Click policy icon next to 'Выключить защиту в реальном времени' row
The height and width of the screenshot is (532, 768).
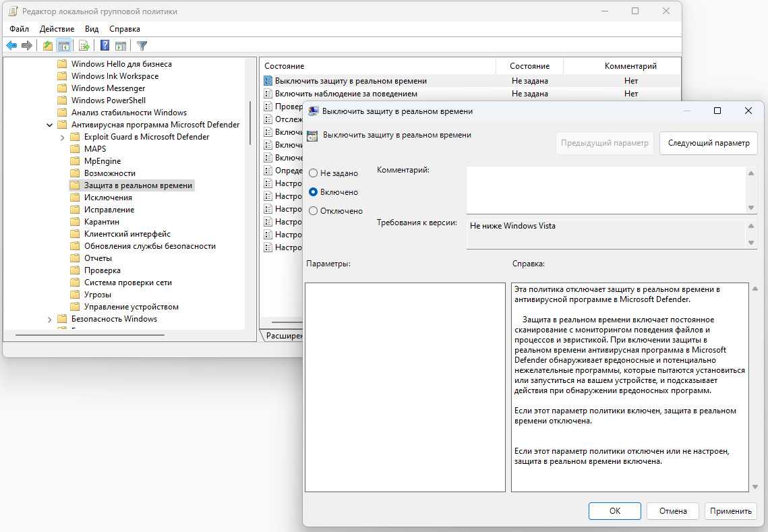pyautogui.click(x=268, y=81)
